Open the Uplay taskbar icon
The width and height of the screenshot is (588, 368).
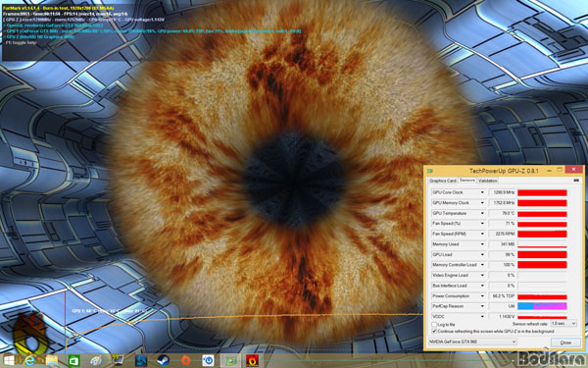click(208, 361)
